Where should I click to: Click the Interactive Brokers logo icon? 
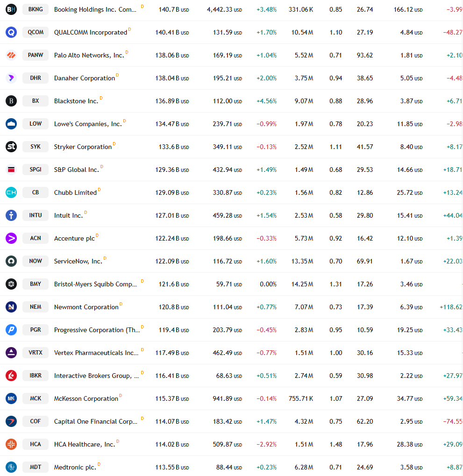[x=11, y=376]
